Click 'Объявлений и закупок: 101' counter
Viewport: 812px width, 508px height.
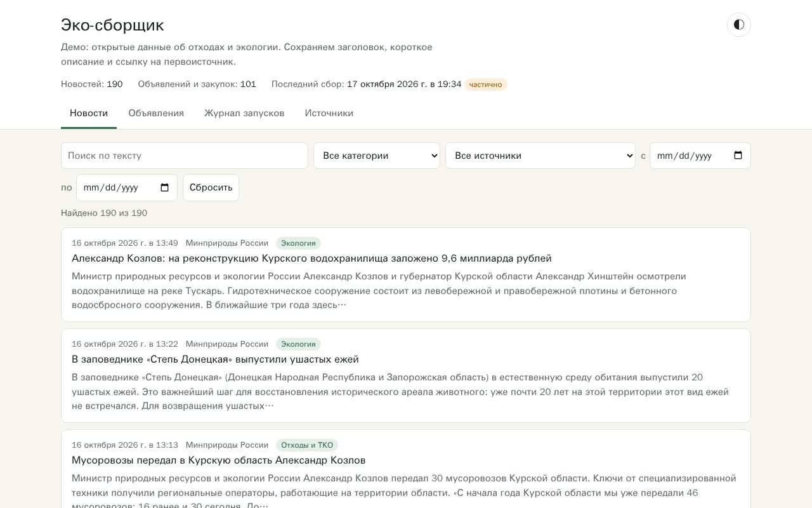(x=197, y=84)
